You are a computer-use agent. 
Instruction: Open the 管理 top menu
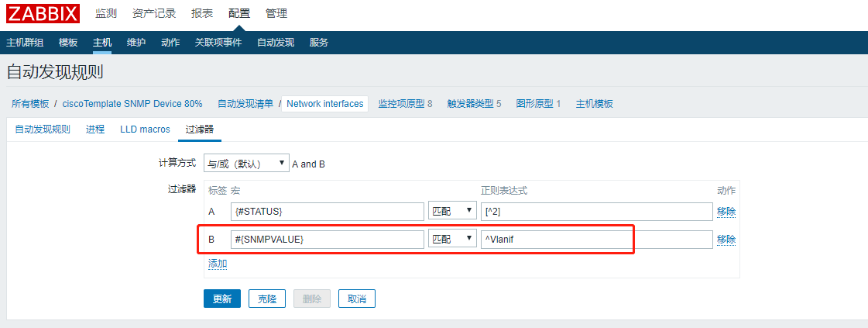click(x=276, y=14)
